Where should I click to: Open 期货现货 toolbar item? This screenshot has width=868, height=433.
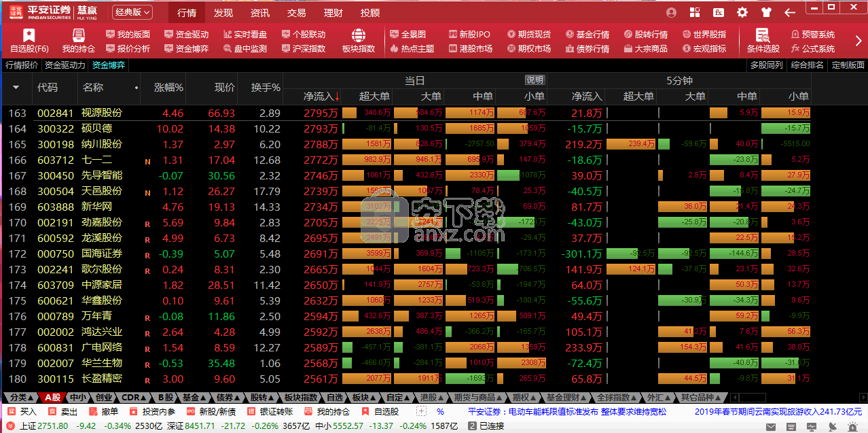tap(528, 34)
